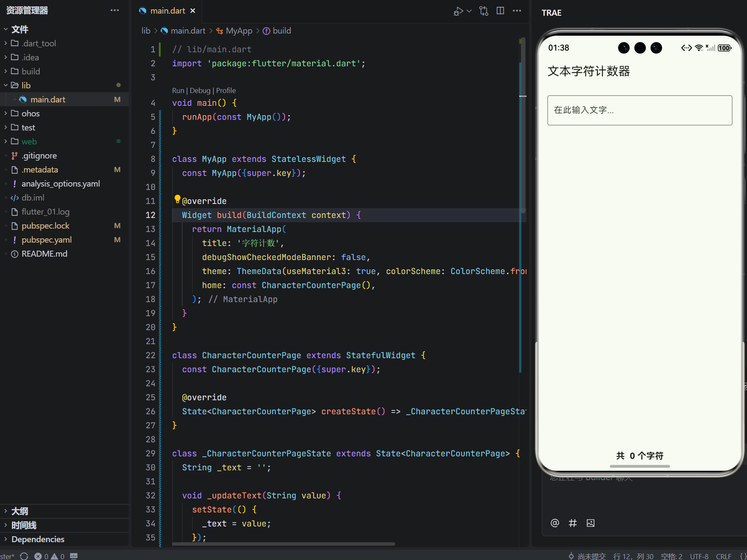Click the 文本字符计数器 app title in preview
Image resolution: width=747 pixels, height=560 pixels.
tap(589, 71)
